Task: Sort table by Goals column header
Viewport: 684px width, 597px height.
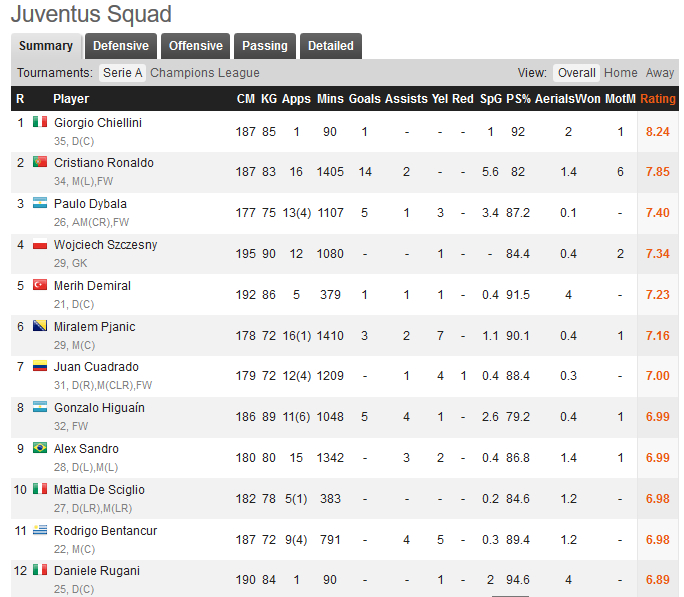Action: click(x=364, y=99)
